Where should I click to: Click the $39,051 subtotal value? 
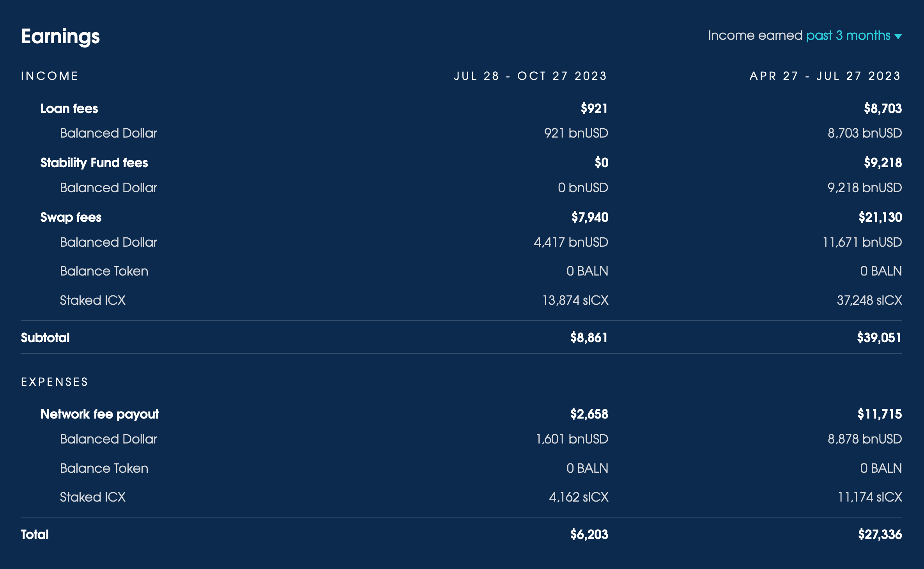coord(879,338)
